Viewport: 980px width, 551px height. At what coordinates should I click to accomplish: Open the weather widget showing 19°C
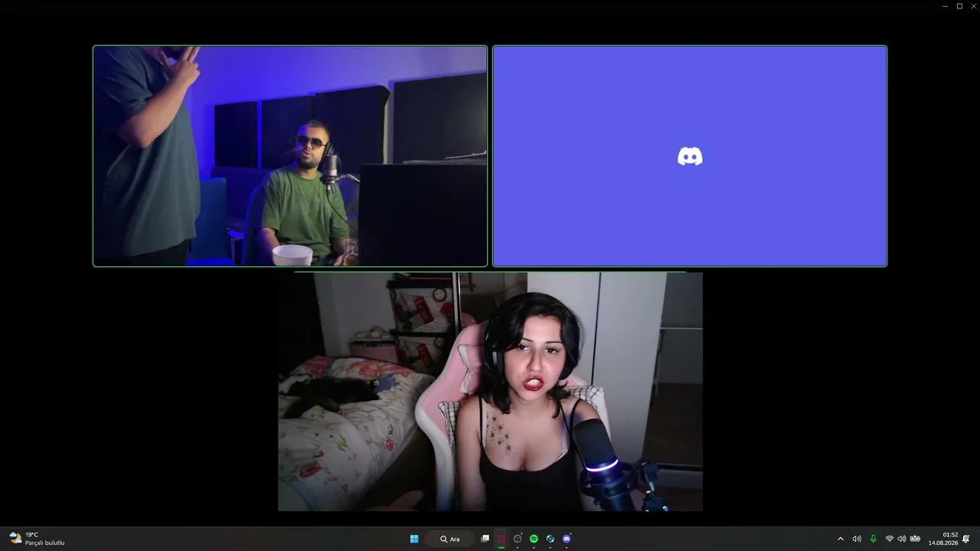click(x=37, y=539)
